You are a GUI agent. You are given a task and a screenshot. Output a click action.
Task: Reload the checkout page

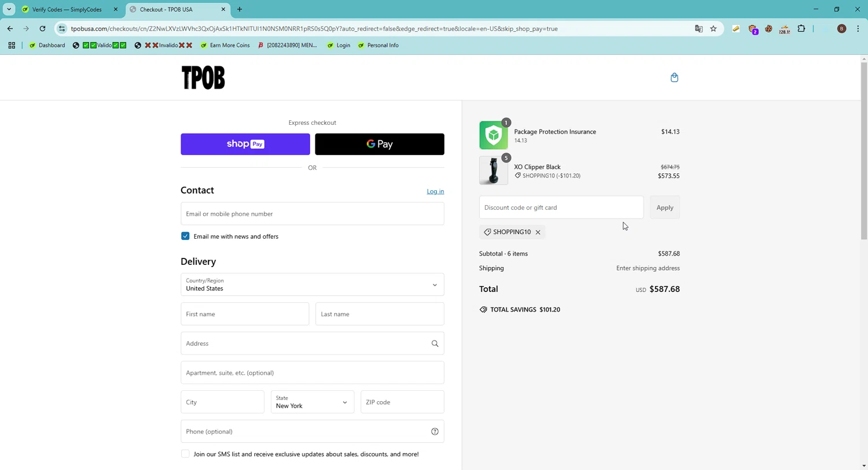[42, 28]
